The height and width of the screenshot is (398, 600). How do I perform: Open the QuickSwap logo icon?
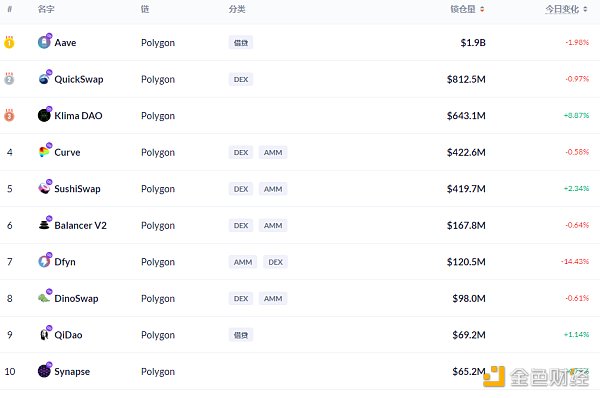click(x=44, y=79)
